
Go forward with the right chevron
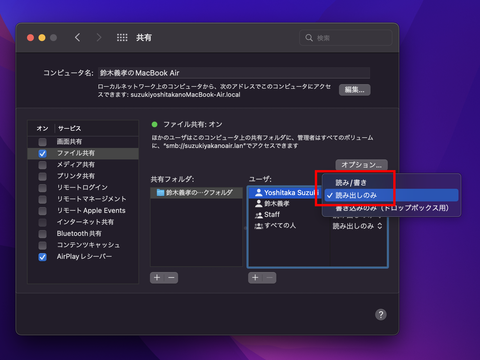pos(99,37)
